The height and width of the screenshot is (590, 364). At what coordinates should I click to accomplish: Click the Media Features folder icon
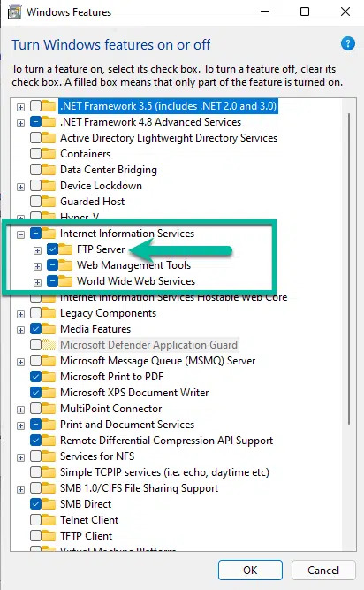pyautogui.click(x=49, y=329)
